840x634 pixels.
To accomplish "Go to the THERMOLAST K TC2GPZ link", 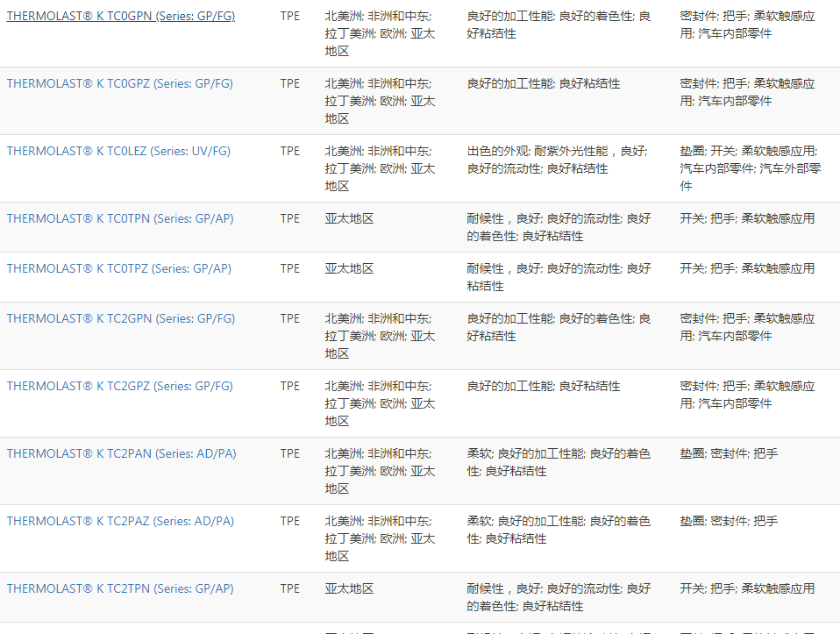I will click(120, 386).
